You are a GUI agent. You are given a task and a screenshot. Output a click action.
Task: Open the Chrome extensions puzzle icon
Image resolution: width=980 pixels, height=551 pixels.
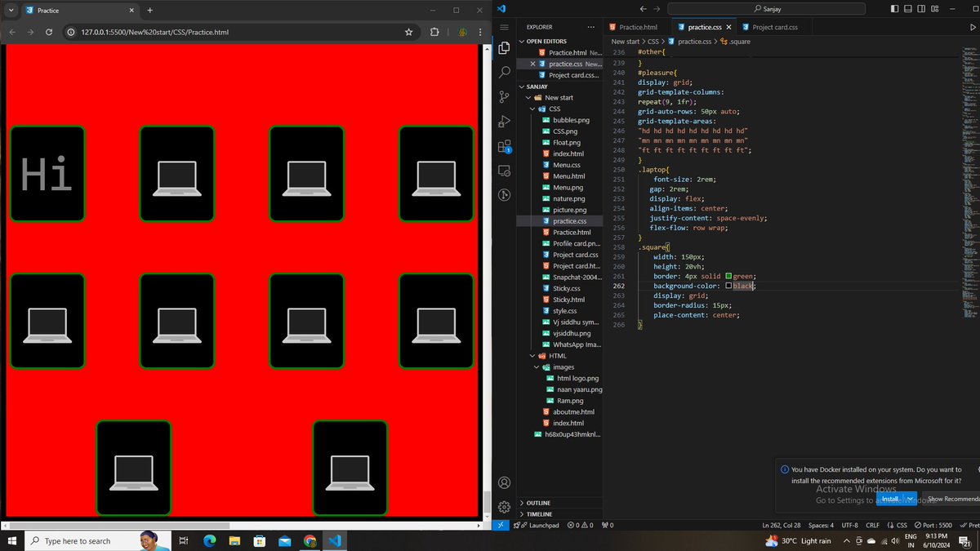click(434, 32)
